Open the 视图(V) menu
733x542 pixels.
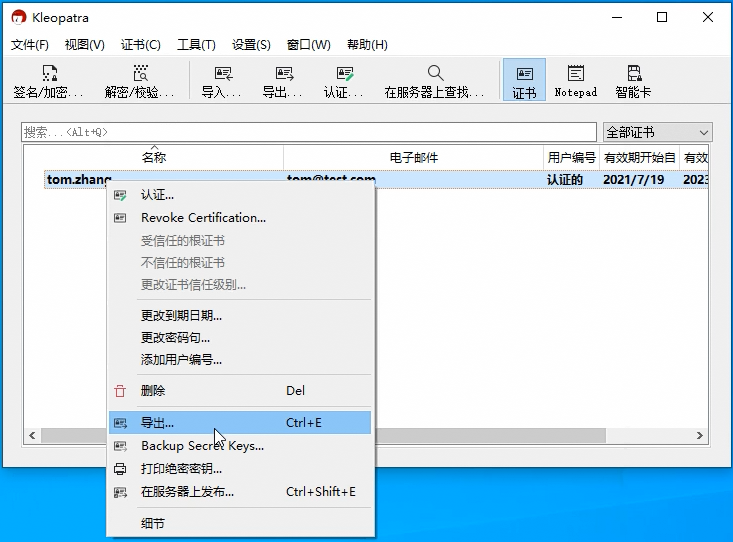tap(85, 44)
